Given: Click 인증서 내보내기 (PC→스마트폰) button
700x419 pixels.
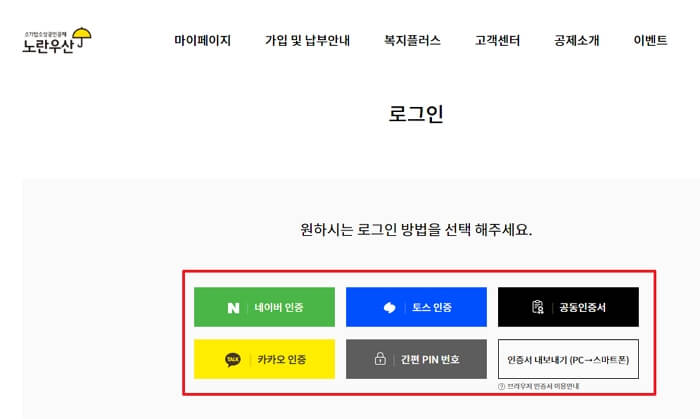Looking at the screenshot, I should [x=568, y=359].
